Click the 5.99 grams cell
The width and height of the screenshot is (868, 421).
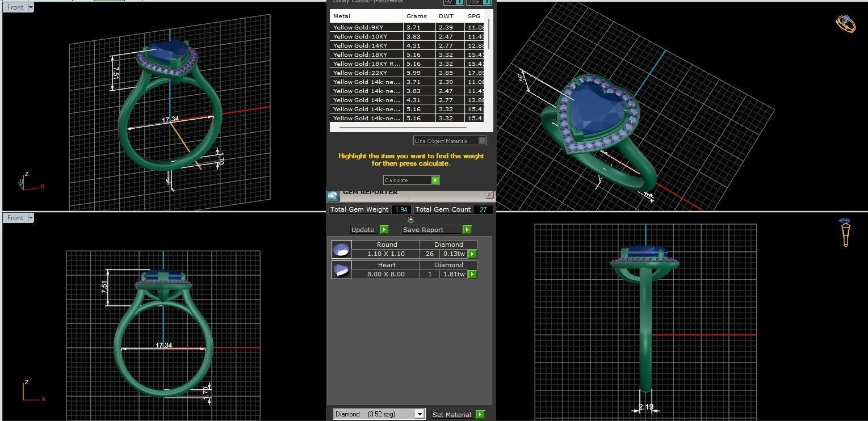pos(420,73)
